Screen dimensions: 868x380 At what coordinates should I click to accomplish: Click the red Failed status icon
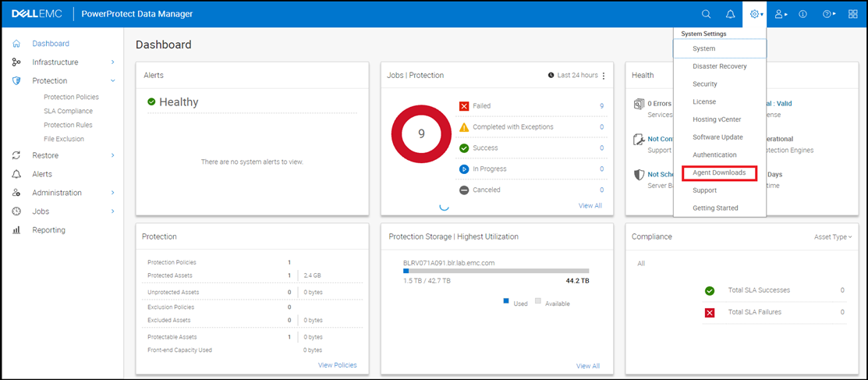pyautogui.click(x=464, y=106)
